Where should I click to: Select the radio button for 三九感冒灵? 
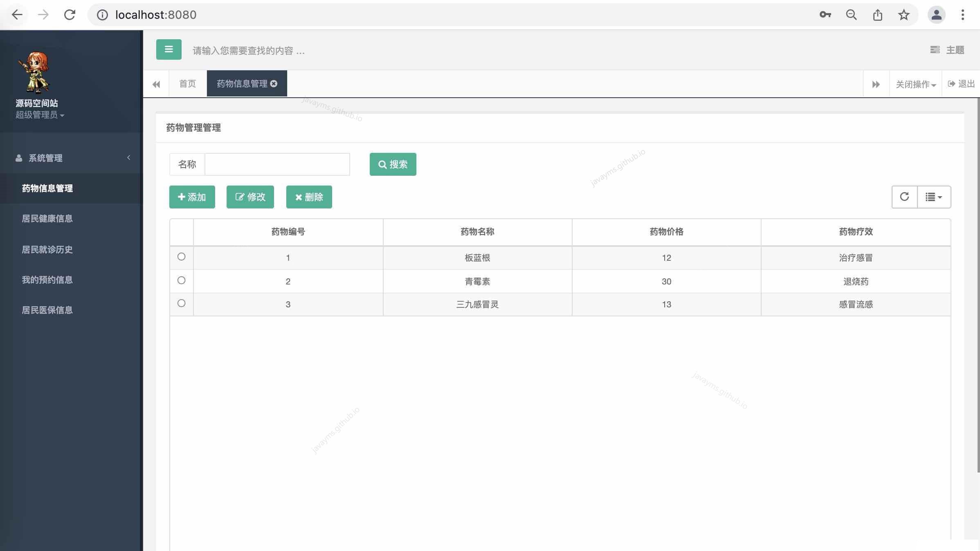click(x=182, y=303)
